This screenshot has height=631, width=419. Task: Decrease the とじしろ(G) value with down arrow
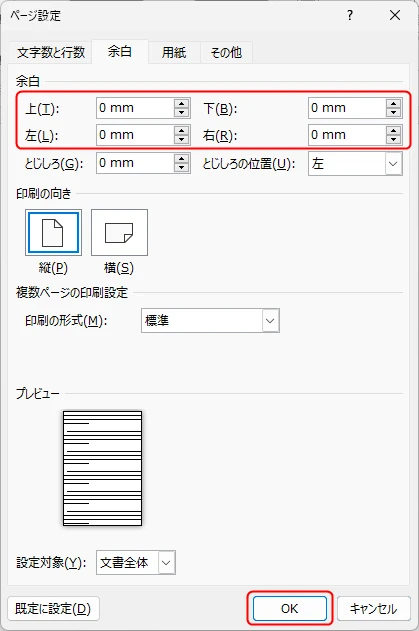click(x=182, y=168)
